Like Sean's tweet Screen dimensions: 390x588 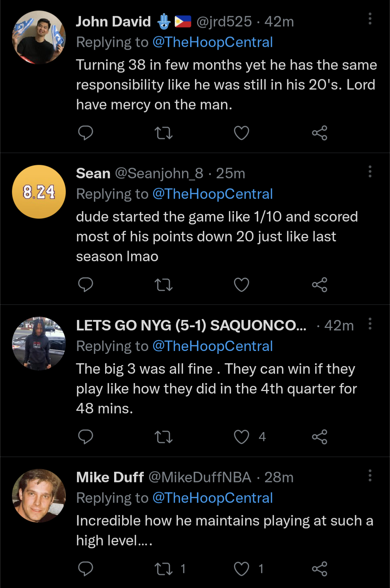coord(242,285)
